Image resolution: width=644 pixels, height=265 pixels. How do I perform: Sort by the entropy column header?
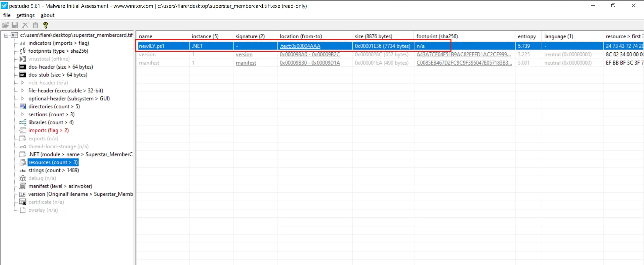coord(527,36)
